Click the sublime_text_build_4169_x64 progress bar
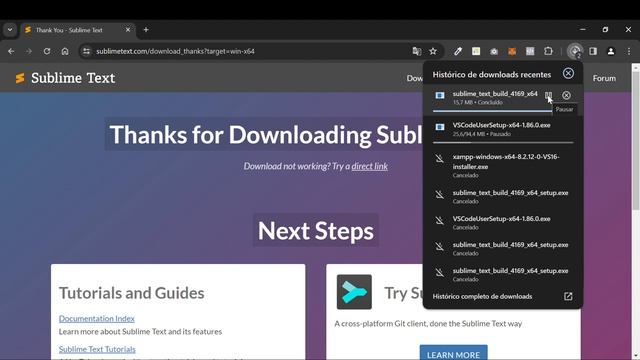This screenshot has height=360, width=640. [492, 111]
